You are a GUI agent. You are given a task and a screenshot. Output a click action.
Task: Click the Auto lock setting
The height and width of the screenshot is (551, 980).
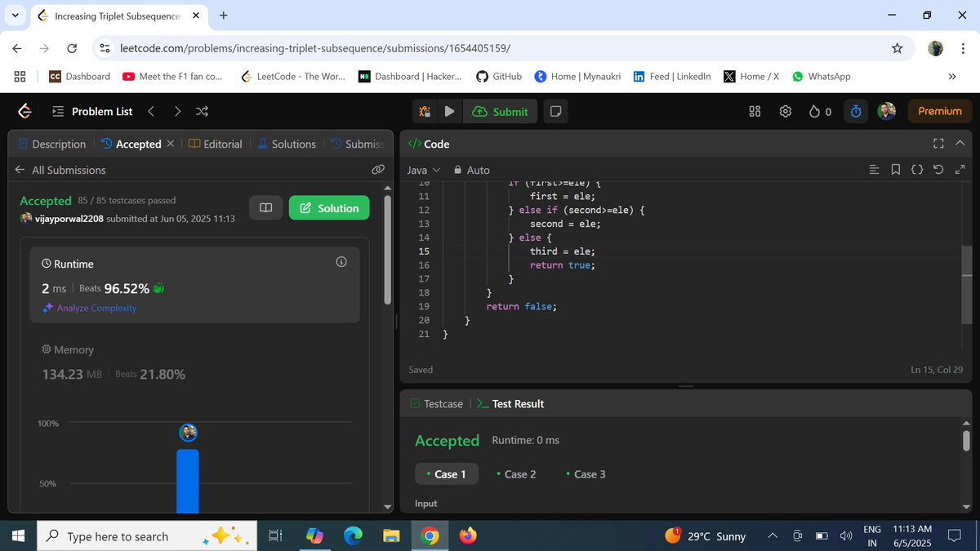pos(471,170)
